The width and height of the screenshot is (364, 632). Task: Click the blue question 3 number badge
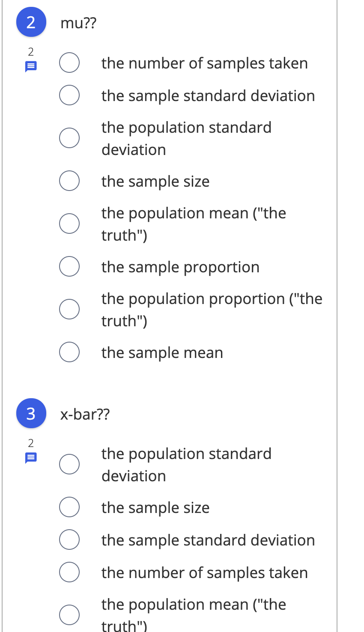tap(31, 413)
